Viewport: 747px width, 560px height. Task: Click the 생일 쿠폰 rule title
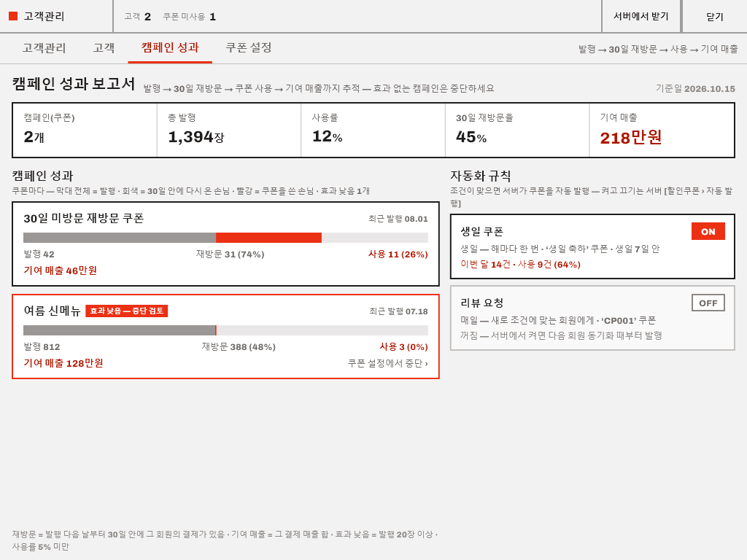click(x=481, y=232)
